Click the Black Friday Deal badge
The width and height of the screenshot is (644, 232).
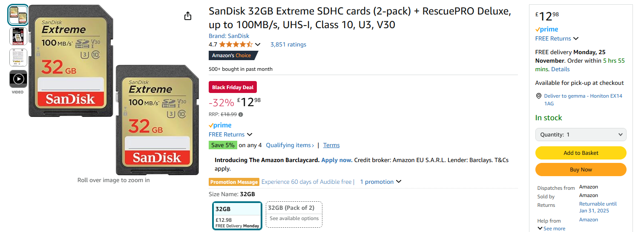(233, 87)
